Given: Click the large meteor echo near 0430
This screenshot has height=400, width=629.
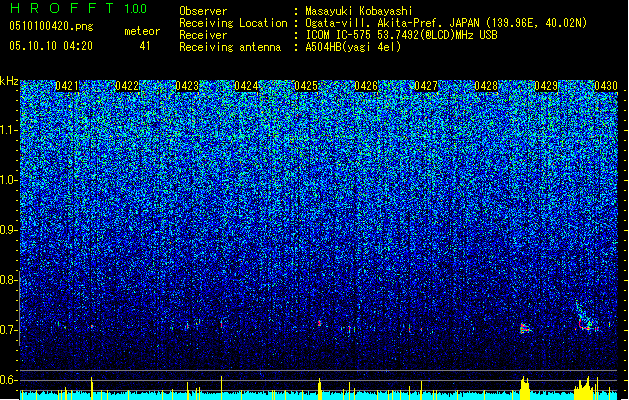Looking at the screenshot, I should 587,318.
